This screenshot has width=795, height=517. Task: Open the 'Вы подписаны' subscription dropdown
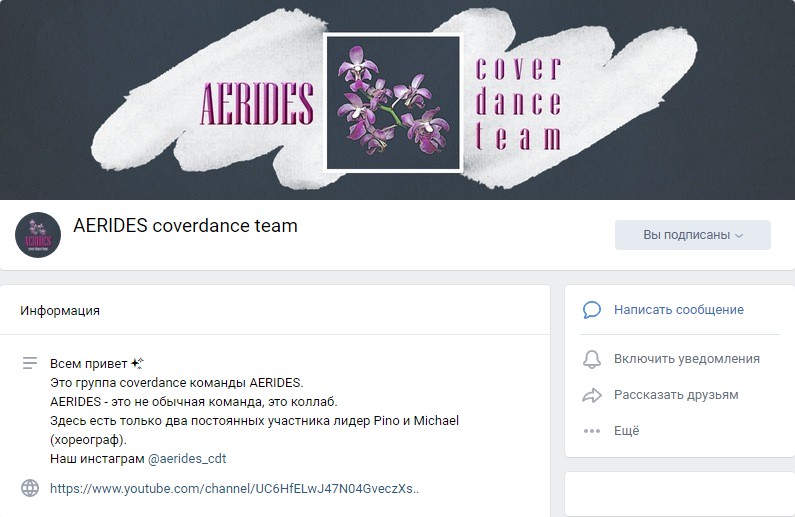point(693,235)
